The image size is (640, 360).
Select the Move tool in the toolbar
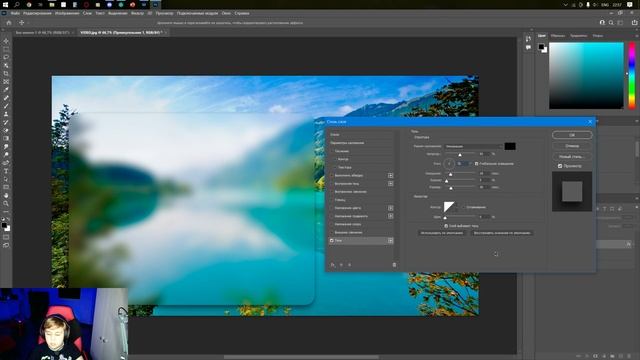click(x=6, y=41)
